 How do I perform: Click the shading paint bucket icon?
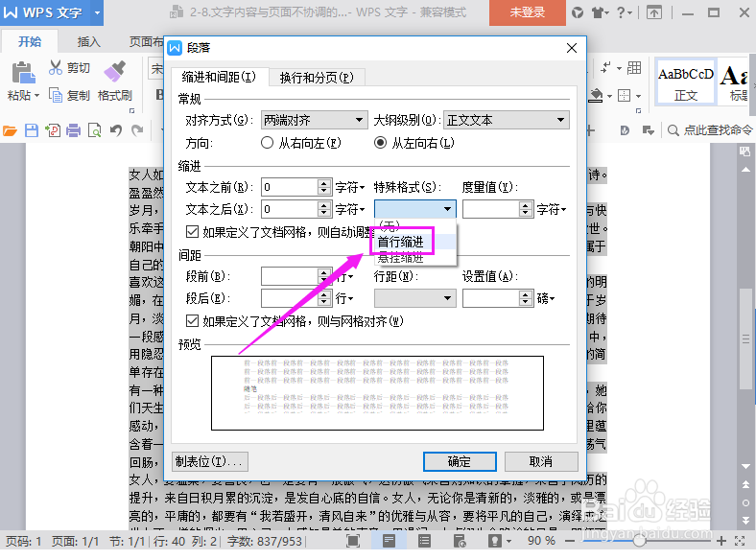(596, 96)
